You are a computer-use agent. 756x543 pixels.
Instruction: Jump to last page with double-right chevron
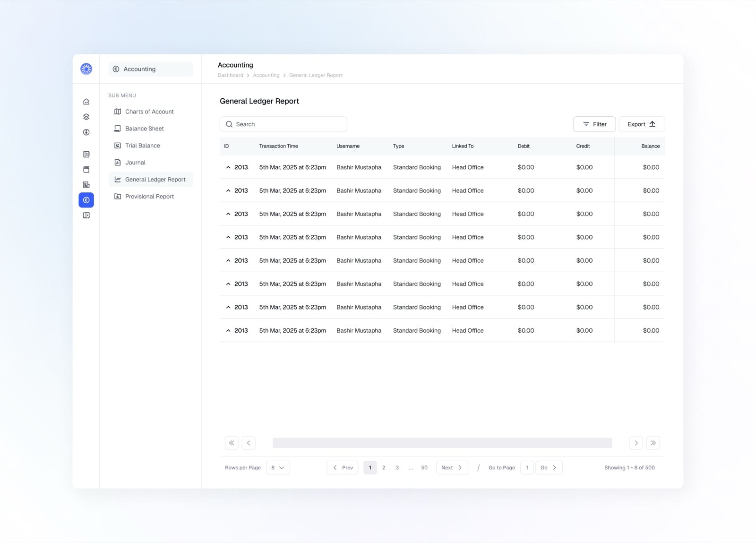click(x=653, y=443)
